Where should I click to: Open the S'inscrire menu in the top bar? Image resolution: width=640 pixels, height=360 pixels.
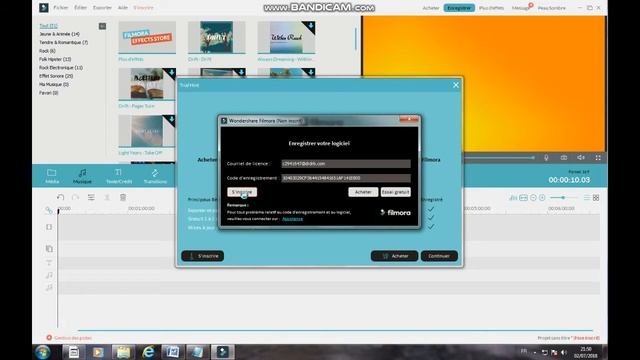click(143, 8)
